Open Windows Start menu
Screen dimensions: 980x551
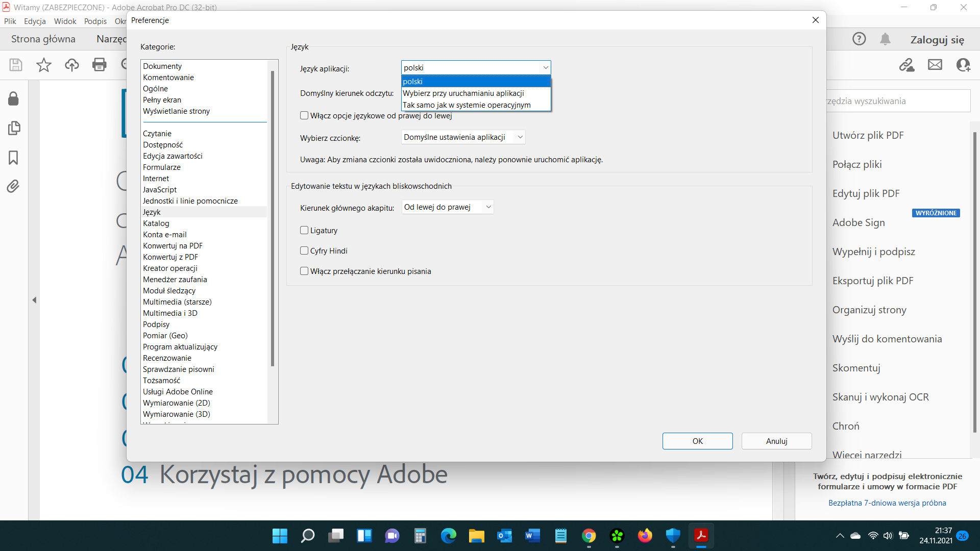point(280,536)
